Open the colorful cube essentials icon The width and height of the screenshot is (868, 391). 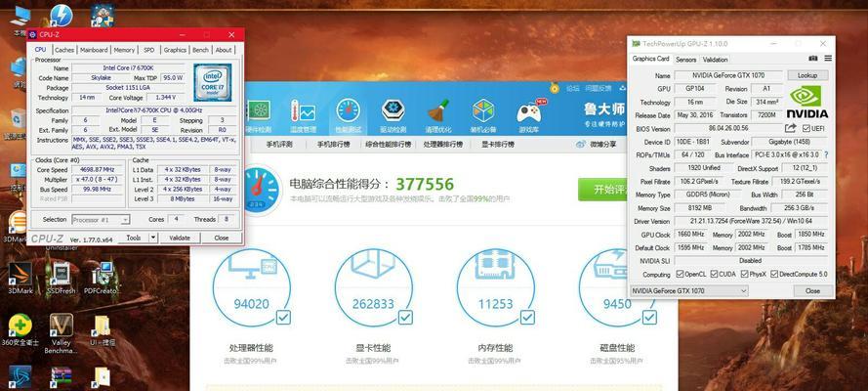pyautogui.click(x=483, y=110)
